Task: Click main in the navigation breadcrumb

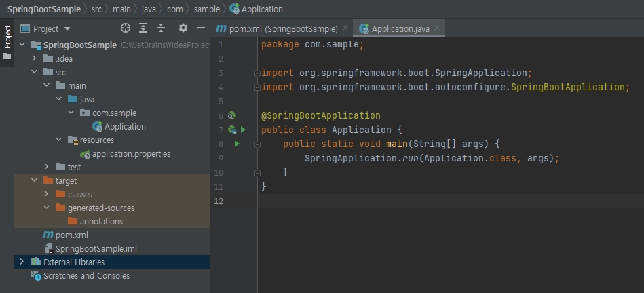Action: pos(121,9)
